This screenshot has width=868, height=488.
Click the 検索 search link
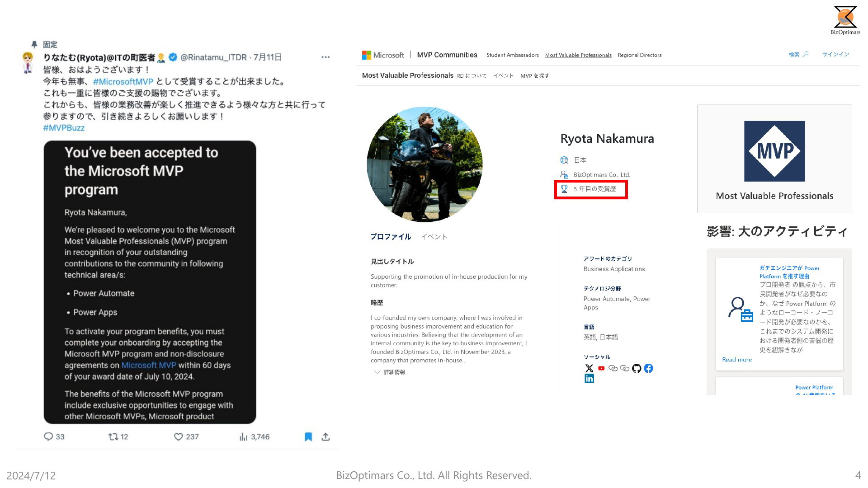(x=794, y=55)
